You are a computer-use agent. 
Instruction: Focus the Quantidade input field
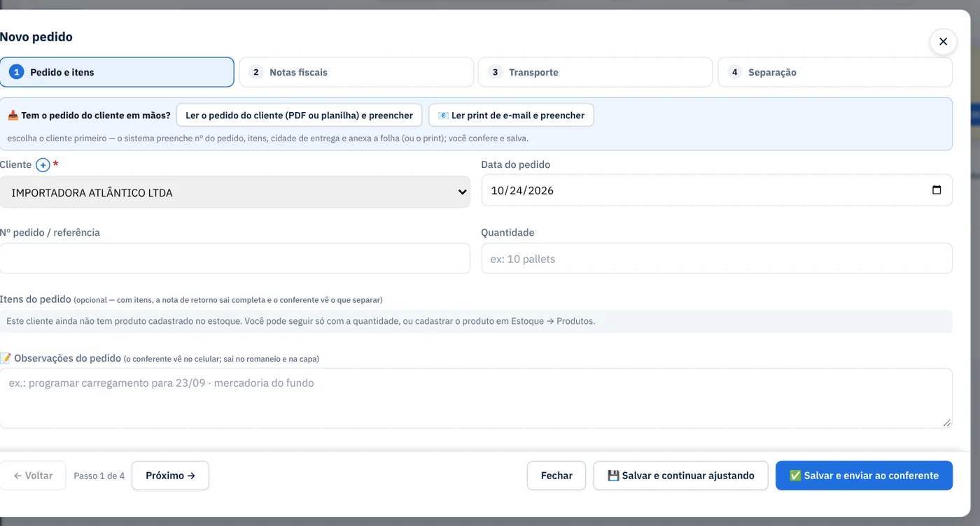717,258
